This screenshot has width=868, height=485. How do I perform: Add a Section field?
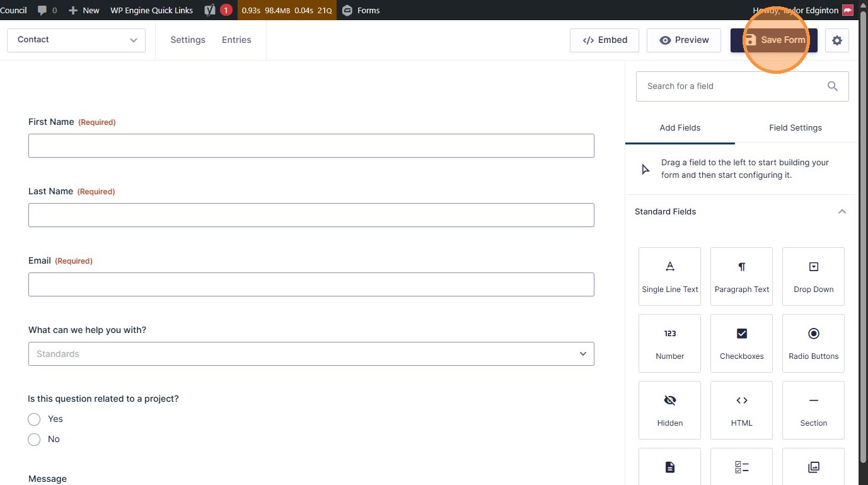pyautogui.click(x=813, y=410)
